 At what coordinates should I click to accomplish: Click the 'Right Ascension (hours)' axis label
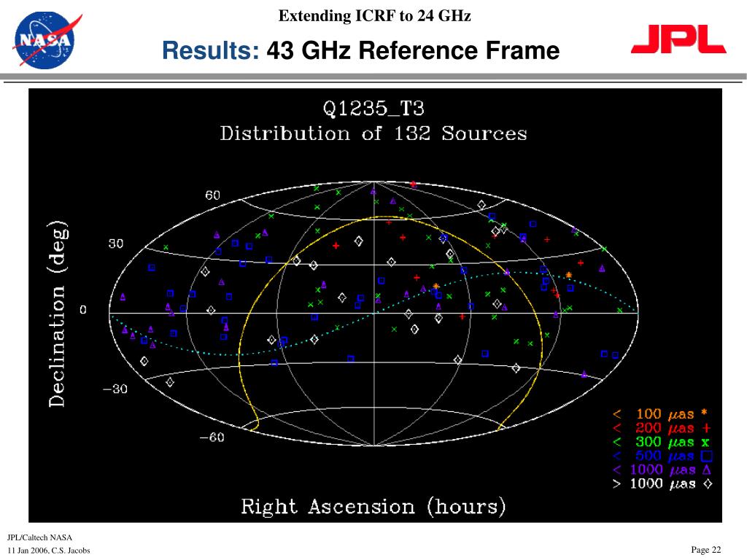point(373,507)
